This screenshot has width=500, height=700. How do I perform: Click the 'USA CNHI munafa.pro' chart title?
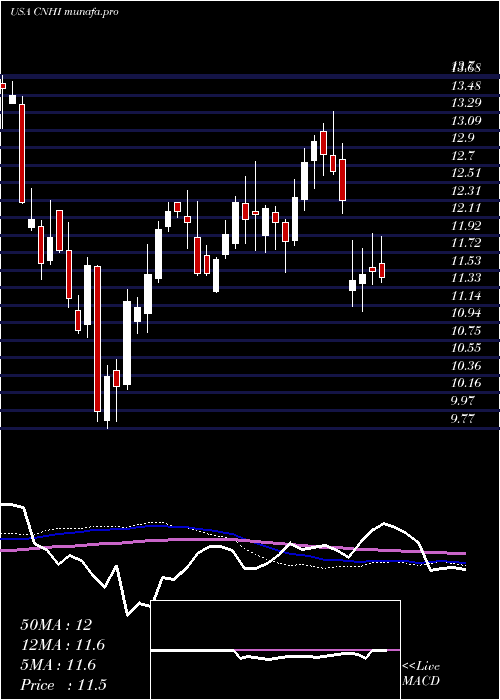coord(64,12)
